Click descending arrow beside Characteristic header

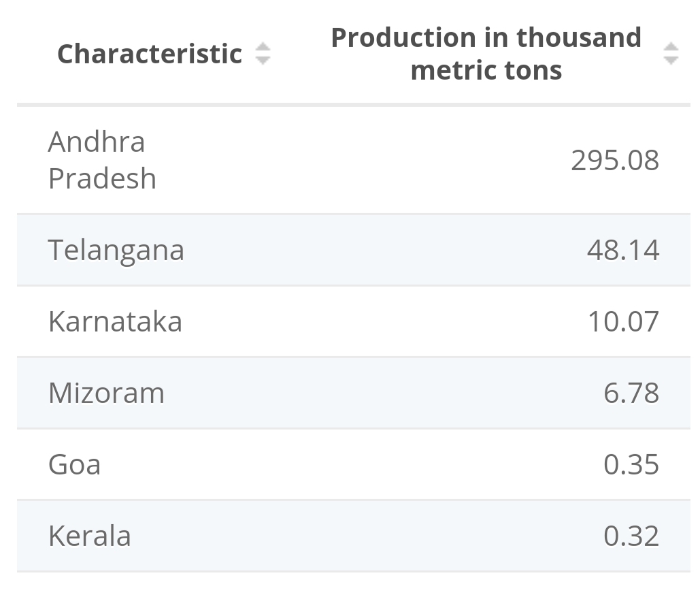263,60
